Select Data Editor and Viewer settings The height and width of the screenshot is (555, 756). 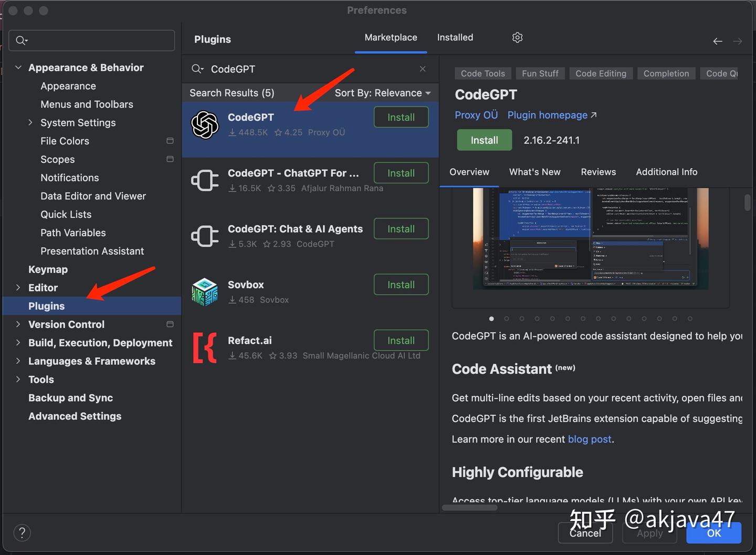click(x=93, y=196)
